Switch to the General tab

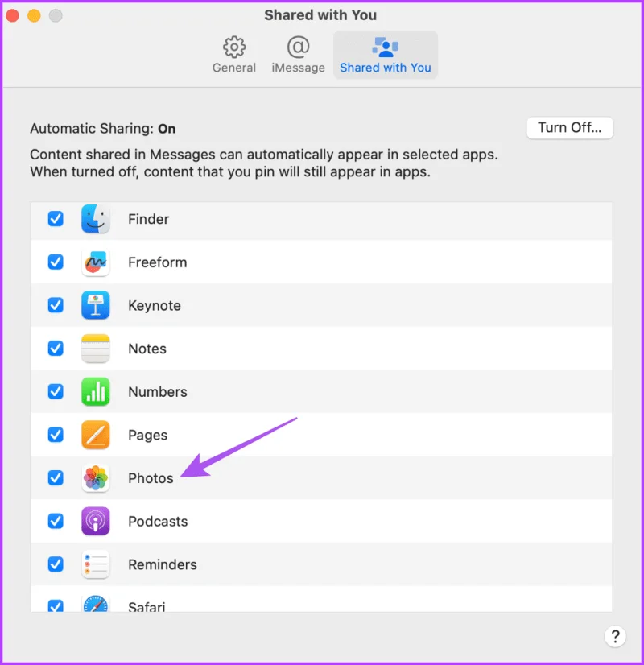pyautogui.click(x=234, y=55)
